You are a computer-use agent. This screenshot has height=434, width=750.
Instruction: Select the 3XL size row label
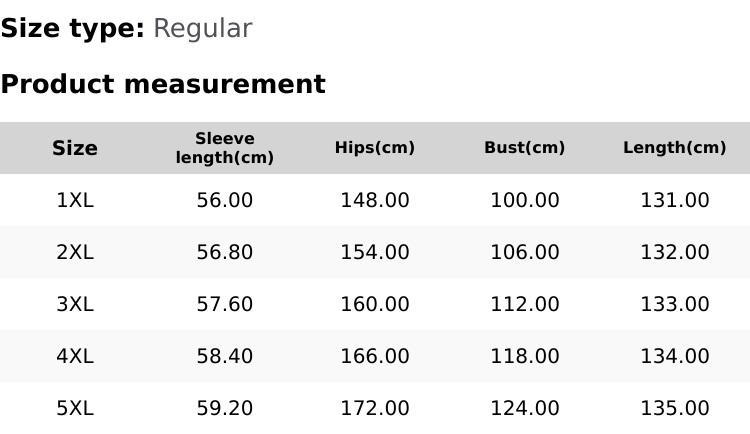pyautogui.click(x=75, y=304)
